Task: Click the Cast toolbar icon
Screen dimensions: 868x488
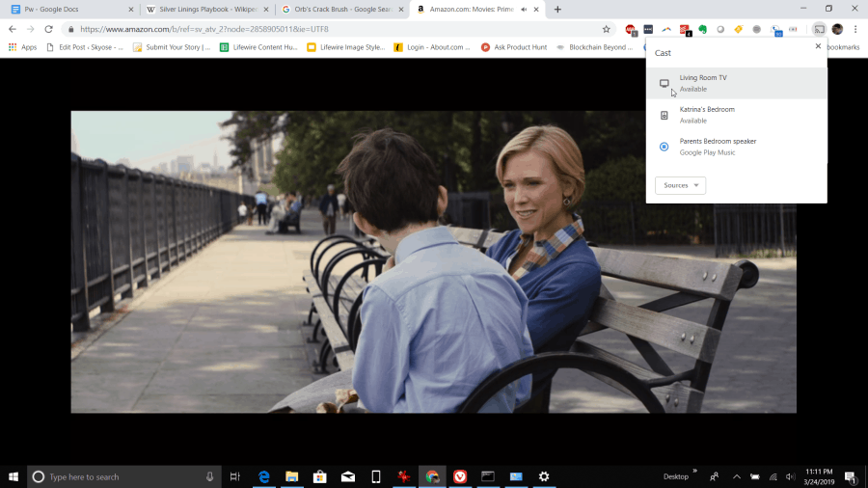Action: [819, 29]
